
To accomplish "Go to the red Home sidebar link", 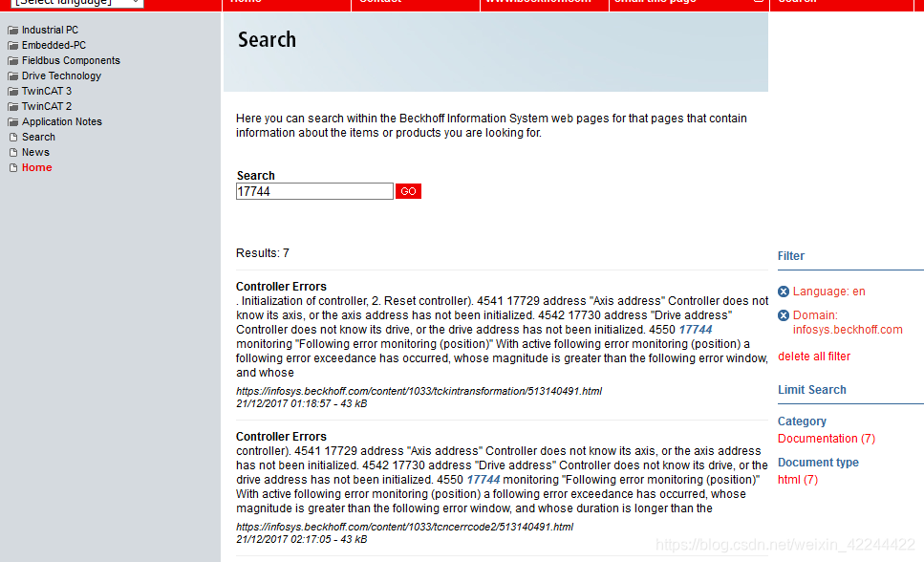I will 36,167.
